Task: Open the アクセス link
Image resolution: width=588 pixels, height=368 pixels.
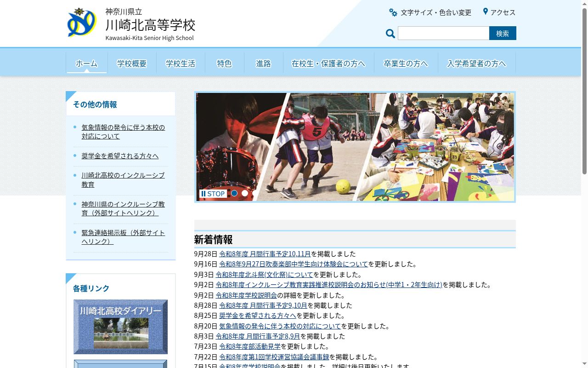Action: tap(503, 12)
